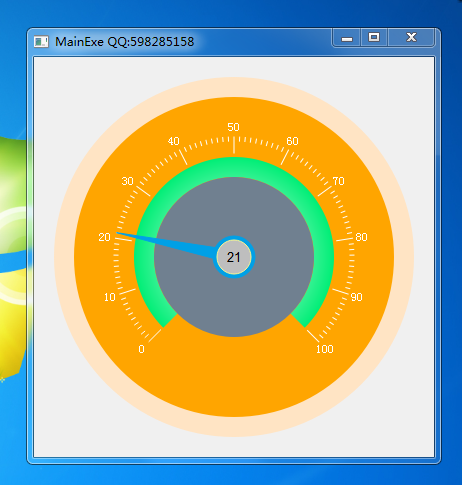Select the 30 tick label on gauge
This screenshot has width=462, height=485.
[x=127, y=181]
